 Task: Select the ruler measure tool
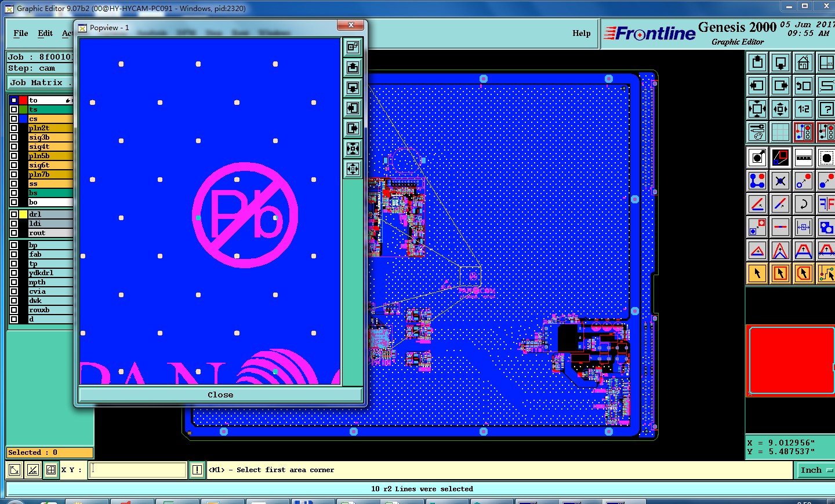click(x=804, y=158)
